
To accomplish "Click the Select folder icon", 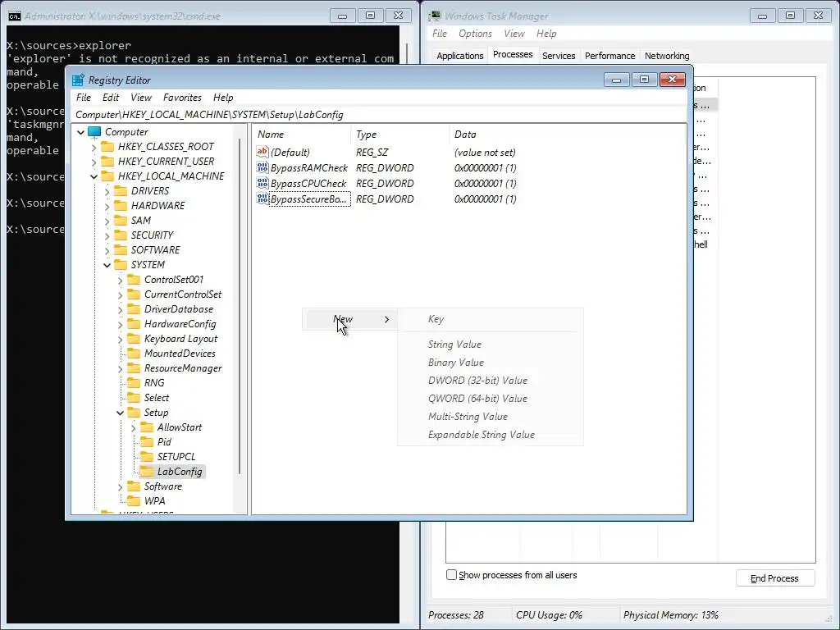I will click(134, 398).
